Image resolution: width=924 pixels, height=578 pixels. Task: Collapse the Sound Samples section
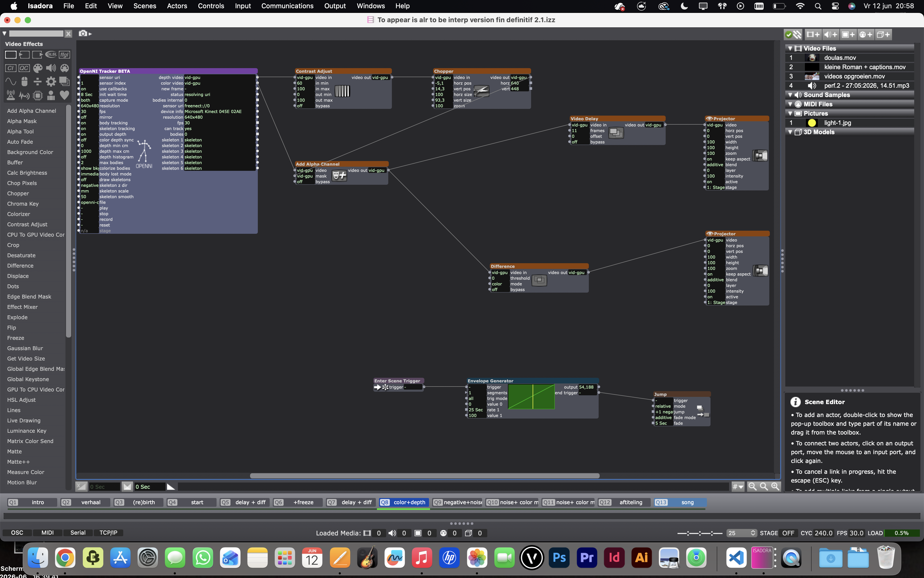(790, 95)
